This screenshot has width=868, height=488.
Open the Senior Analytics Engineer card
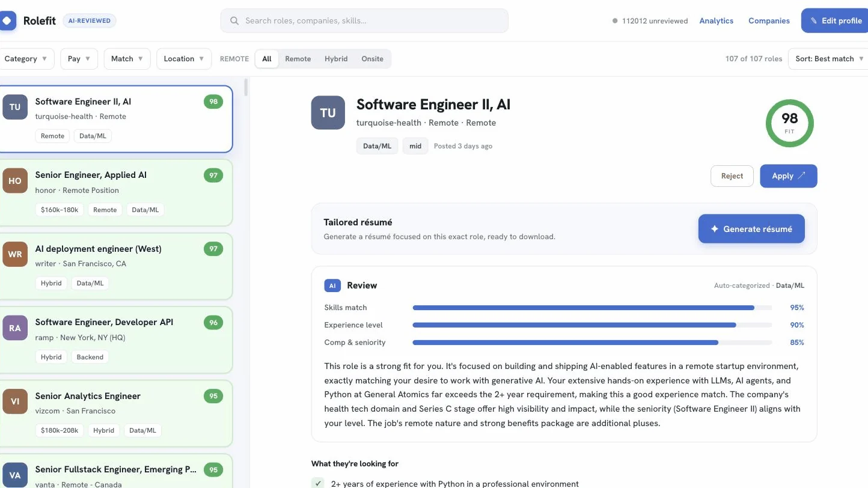(x=115, y=413)
